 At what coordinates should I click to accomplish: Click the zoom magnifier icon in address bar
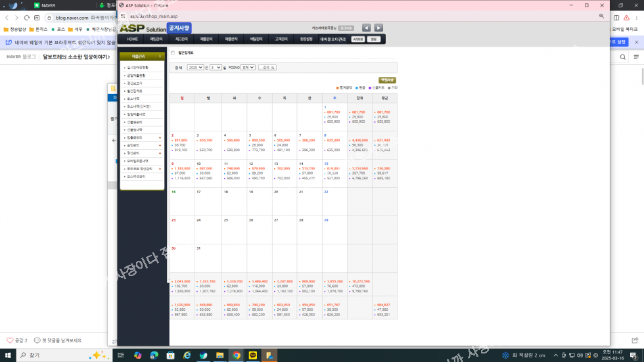click(x=601, y=16)
